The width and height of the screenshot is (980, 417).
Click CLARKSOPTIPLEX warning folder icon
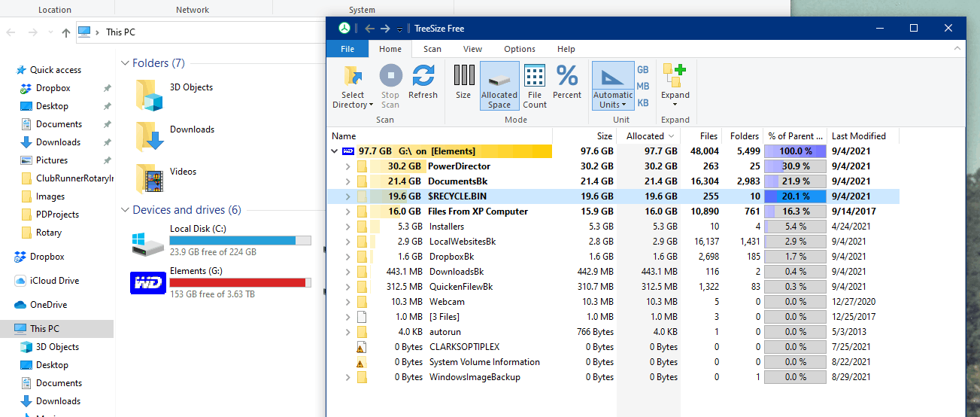[x=361, y=347]
